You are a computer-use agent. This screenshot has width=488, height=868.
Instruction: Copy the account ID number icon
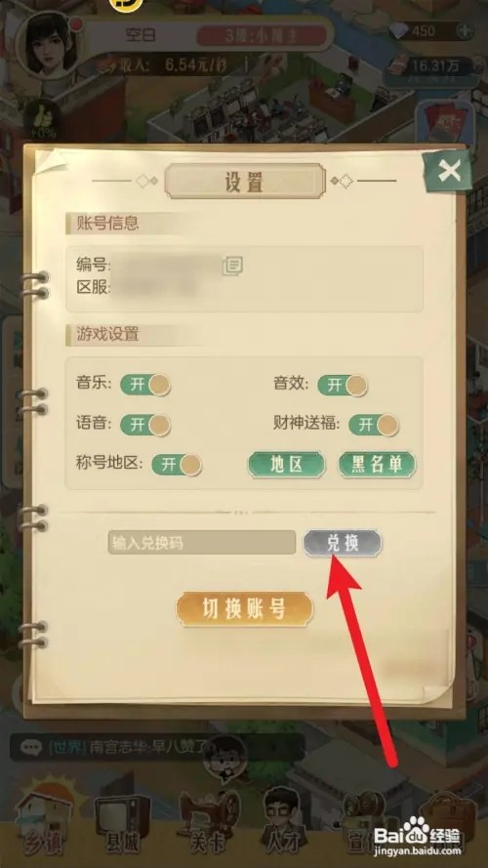(233, 266)
